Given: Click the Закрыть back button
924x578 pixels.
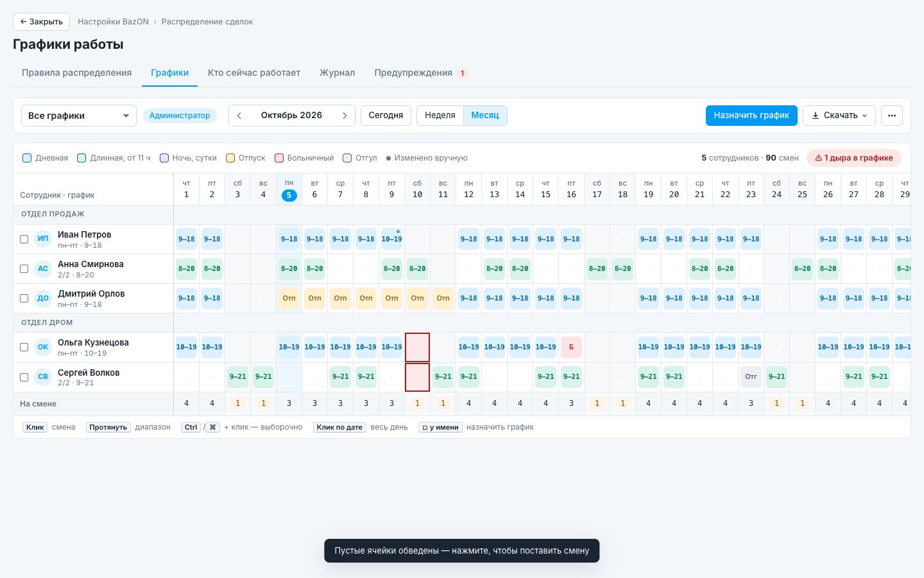Looking at the screenshot, I should click(x=41, y=22).
